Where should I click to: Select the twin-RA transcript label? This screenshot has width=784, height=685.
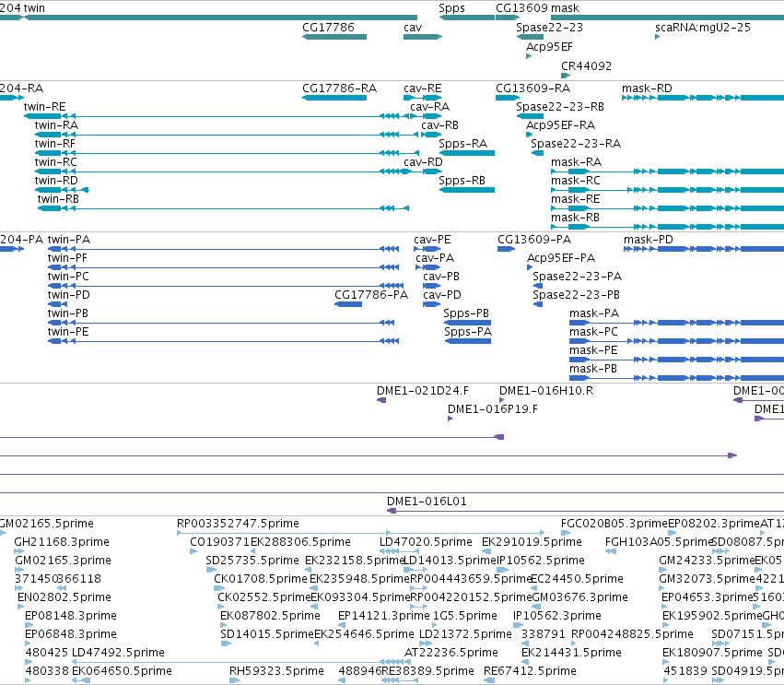coord(56,125)
